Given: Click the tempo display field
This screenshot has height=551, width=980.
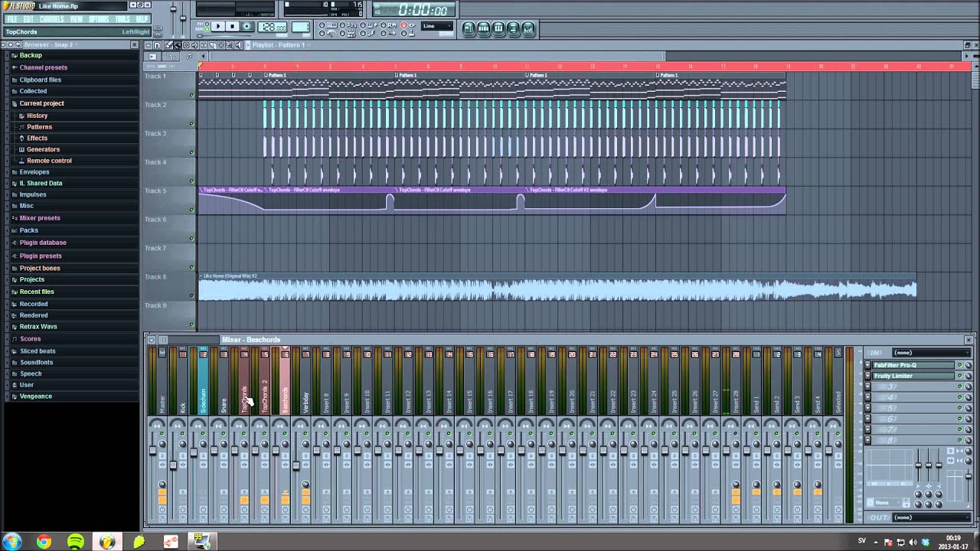Looking at the screenshot, I should pyautogui.click(x=273, y=26).
